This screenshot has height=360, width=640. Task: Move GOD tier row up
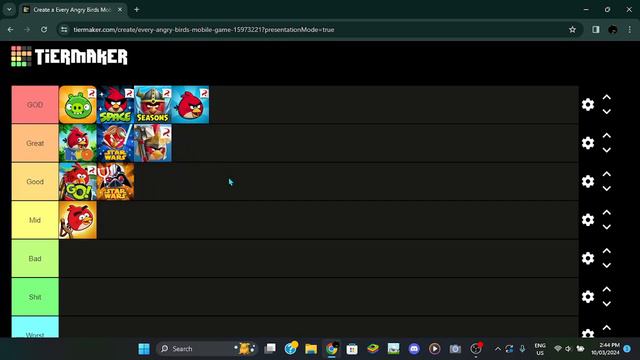coord(607,97)
